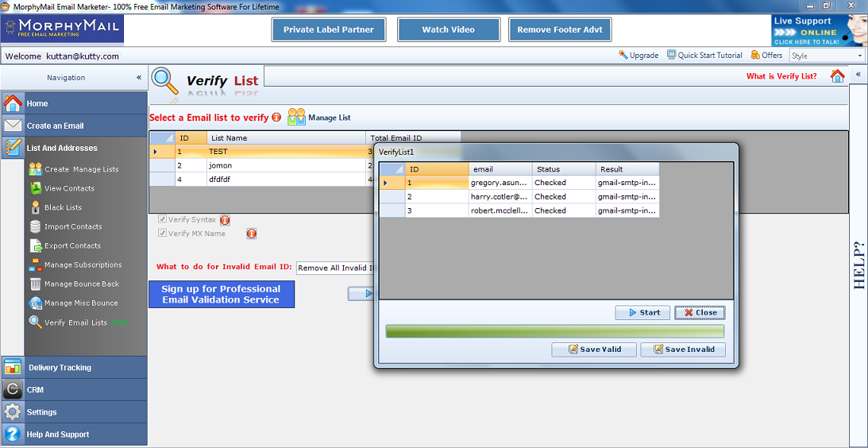Click the Total Email ID column header
Image resolution: width=868 pixels, height=448 pixels.
(413, 138)
